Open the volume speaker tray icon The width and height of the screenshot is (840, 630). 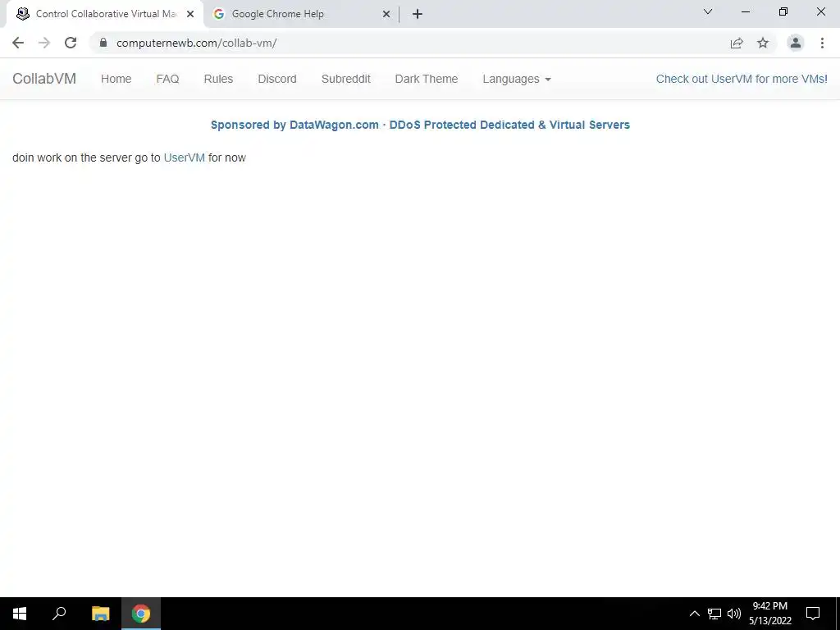point(734,614)
